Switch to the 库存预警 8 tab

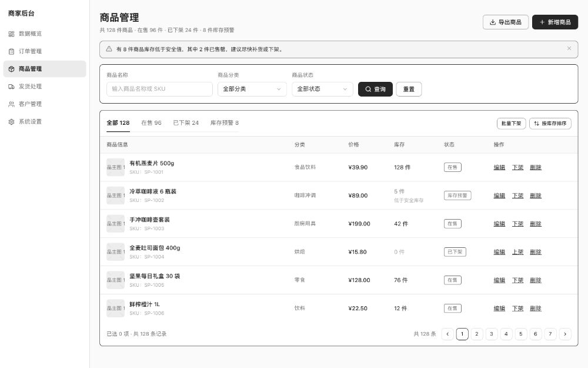point(224,123)
